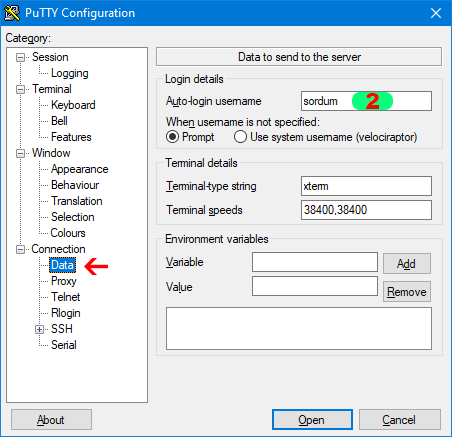This screenshot has width=452, height=437.
Task: Select the SSH category
Action: (x=62, y=329)
